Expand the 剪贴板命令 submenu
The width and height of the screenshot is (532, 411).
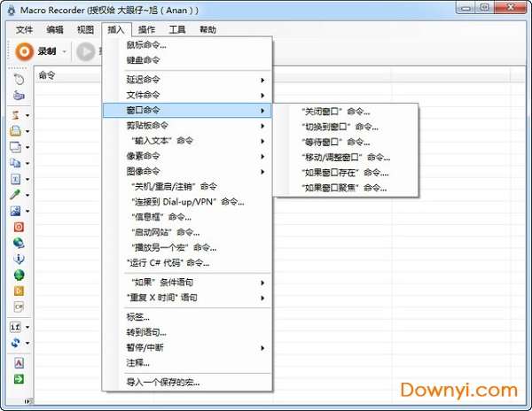tap(187, 126)
